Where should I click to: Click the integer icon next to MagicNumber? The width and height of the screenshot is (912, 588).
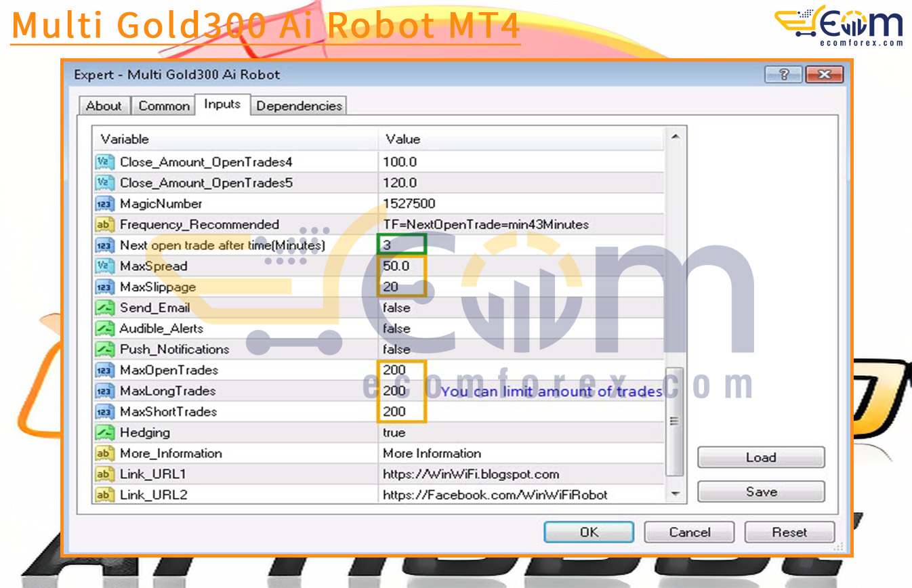(x=104, y=204)
